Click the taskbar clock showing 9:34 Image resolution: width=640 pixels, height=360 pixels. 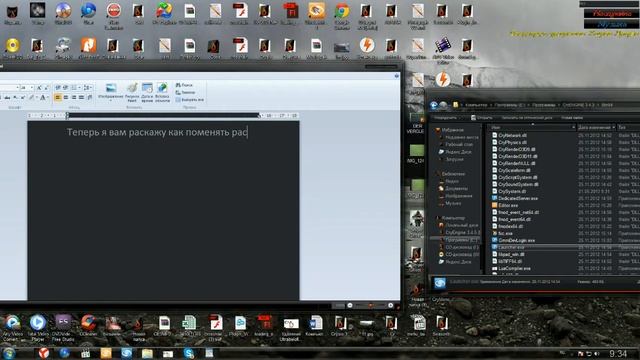point(618,353)
